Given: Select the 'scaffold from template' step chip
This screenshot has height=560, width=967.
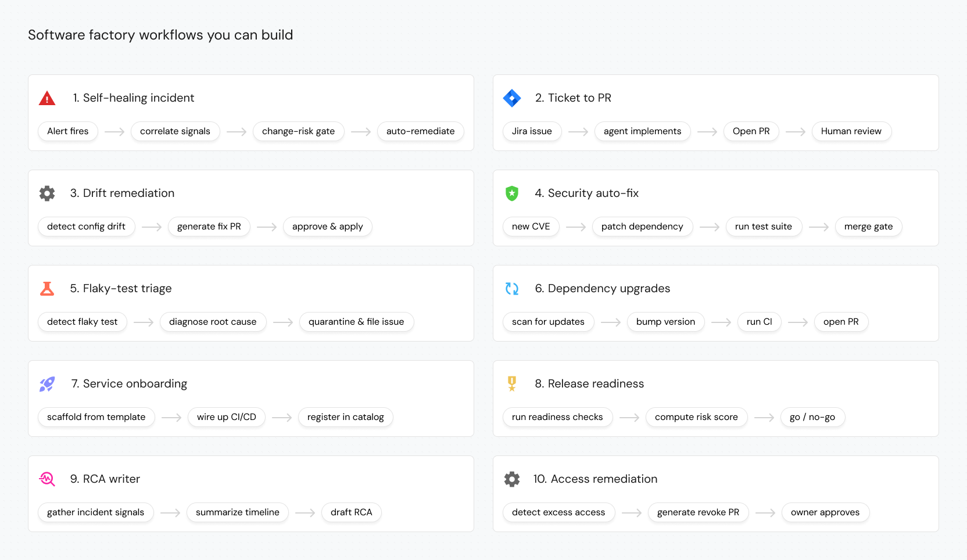Looking at the screenshot, I should [x=96, y=417].
